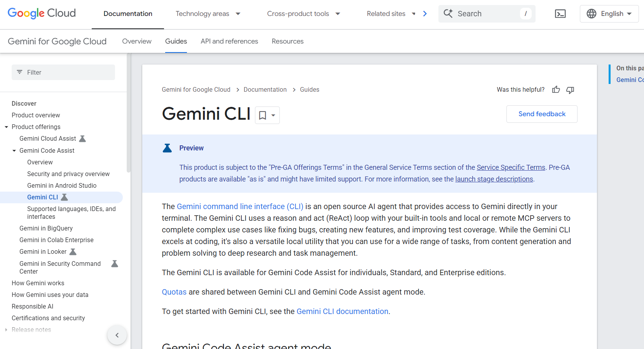Image resolution: width=644 pixels, height=349 pixels.
Task: Click the search sparkle icon
Action: 448,14
